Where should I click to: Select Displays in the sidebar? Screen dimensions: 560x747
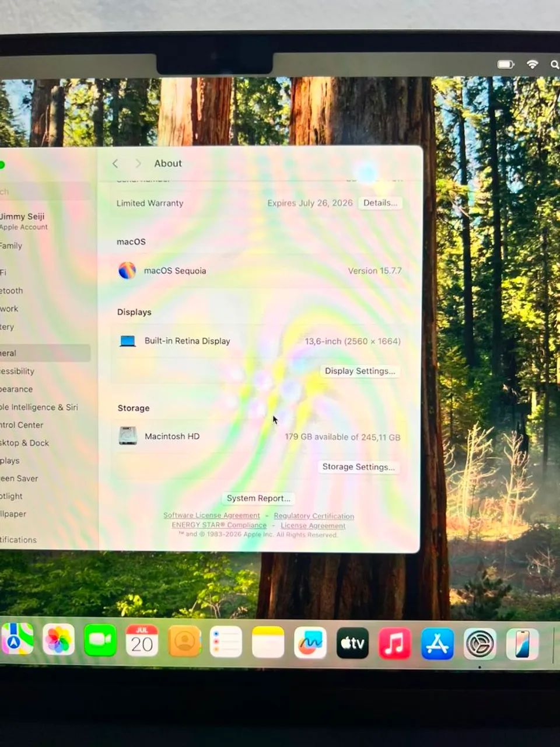click(10, 460)
